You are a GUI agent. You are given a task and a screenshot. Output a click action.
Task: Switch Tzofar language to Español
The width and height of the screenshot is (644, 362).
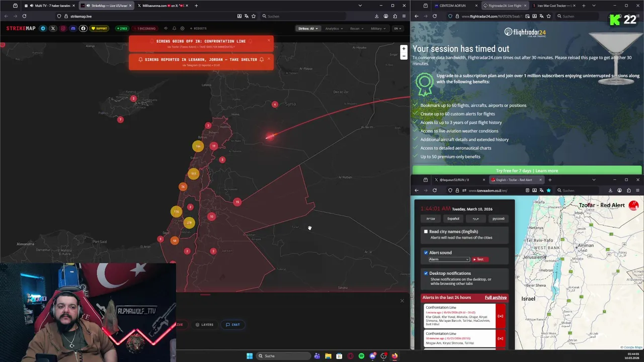point(453,219)
